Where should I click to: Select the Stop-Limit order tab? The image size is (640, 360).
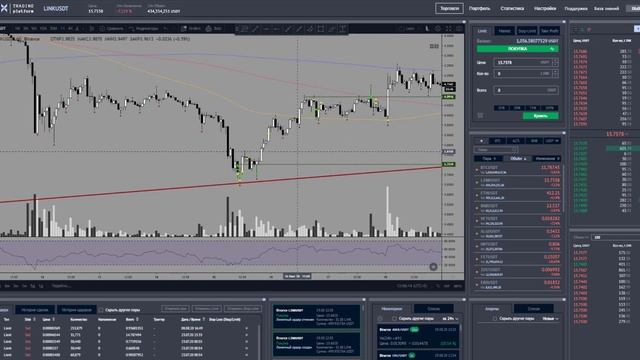point(527,31)
